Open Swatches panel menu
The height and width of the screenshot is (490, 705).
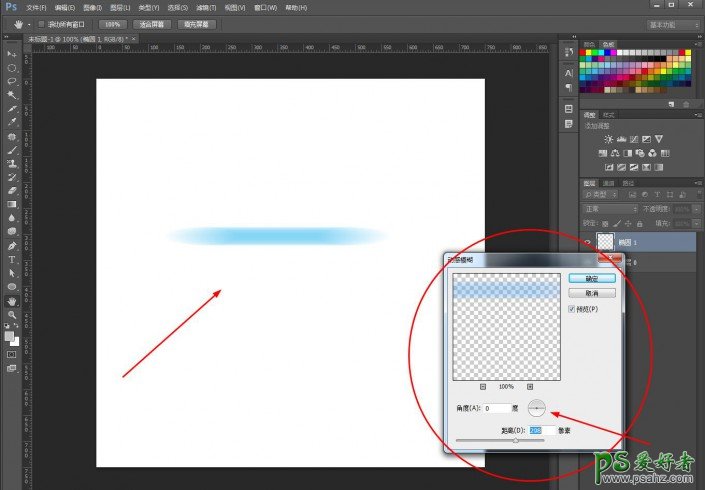pos(698,44)
